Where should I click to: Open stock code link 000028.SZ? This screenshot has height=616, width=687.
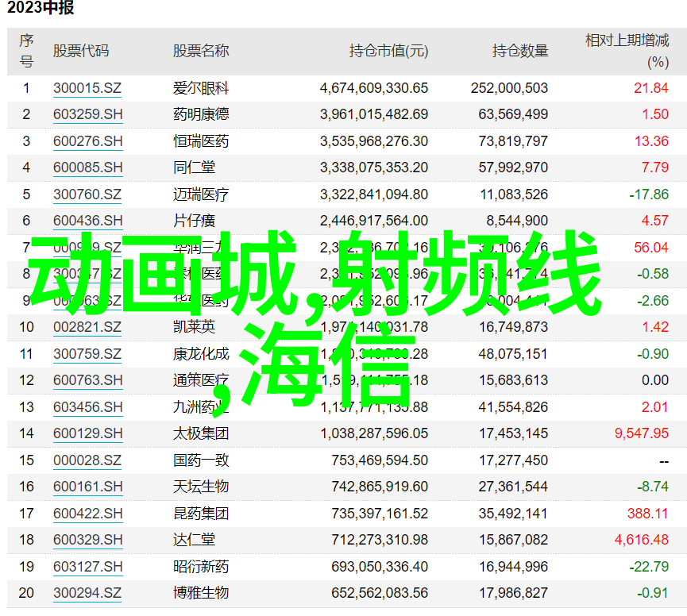(87, 460)
